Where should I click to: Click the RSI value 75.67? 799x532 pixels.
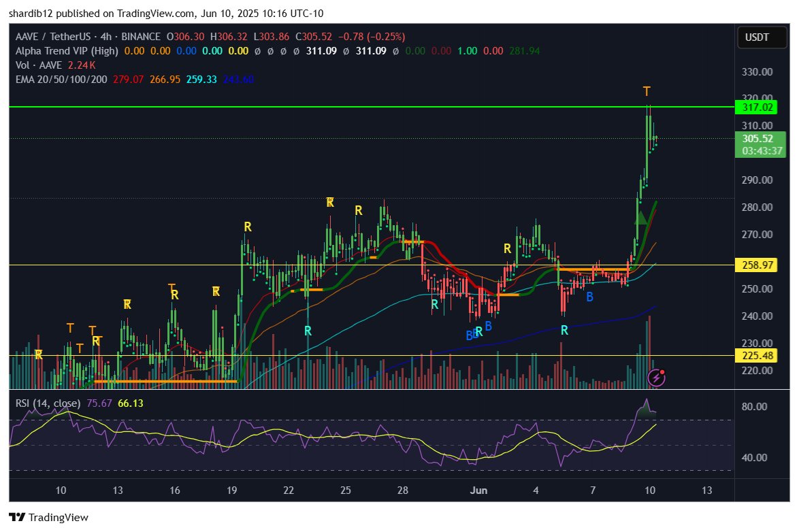(99, 403)
